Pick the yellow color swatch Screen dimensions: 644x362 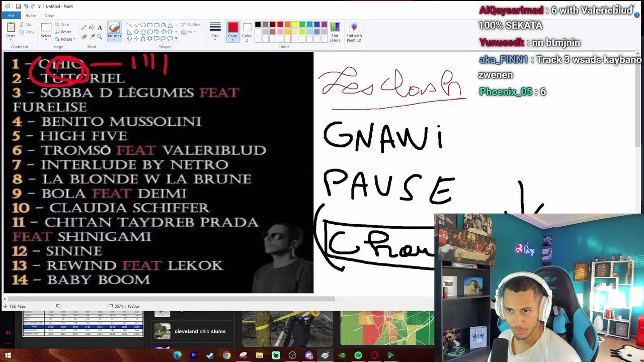[x=295, y=25]
